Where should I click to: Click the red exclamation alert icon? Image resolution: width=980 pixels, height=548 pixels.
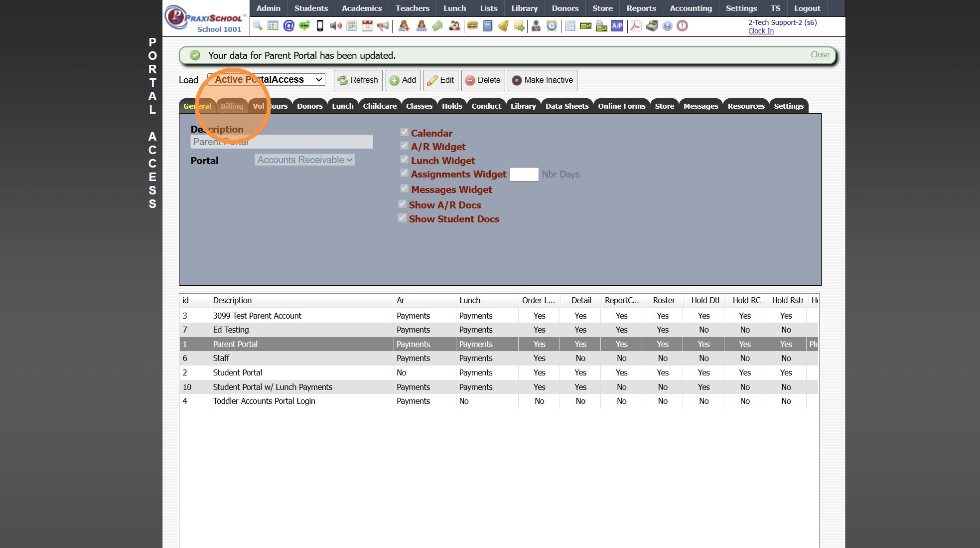pos(683,25)
